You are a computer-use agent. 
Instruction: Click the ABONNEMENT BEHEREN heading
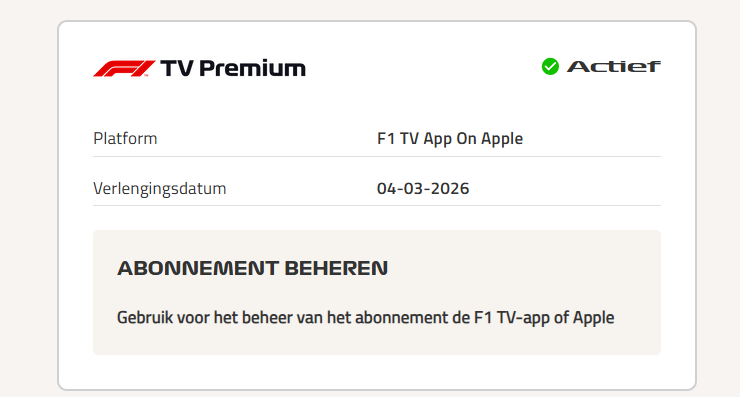[252, 268]
